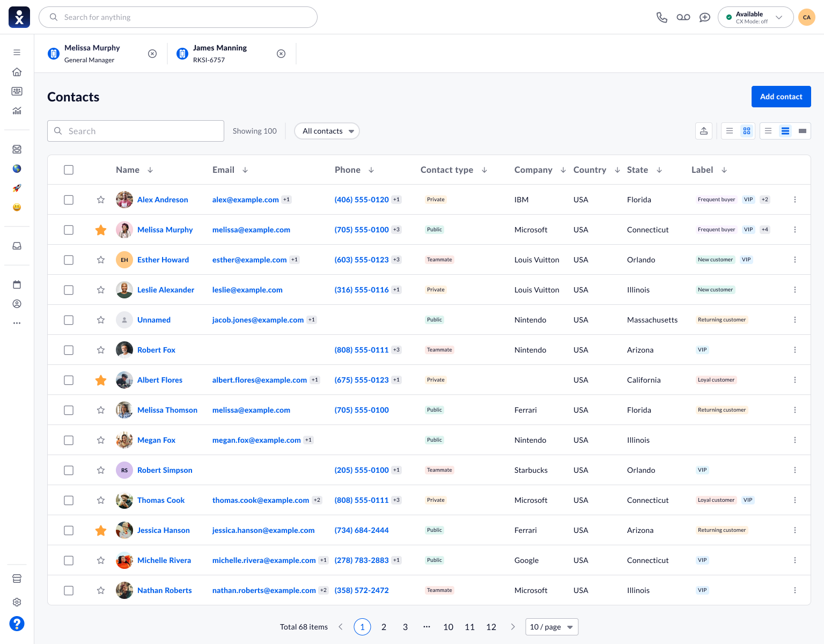Click the export contacts upload icon
This screenshot has height=644, width=824.
pos(704,131)
